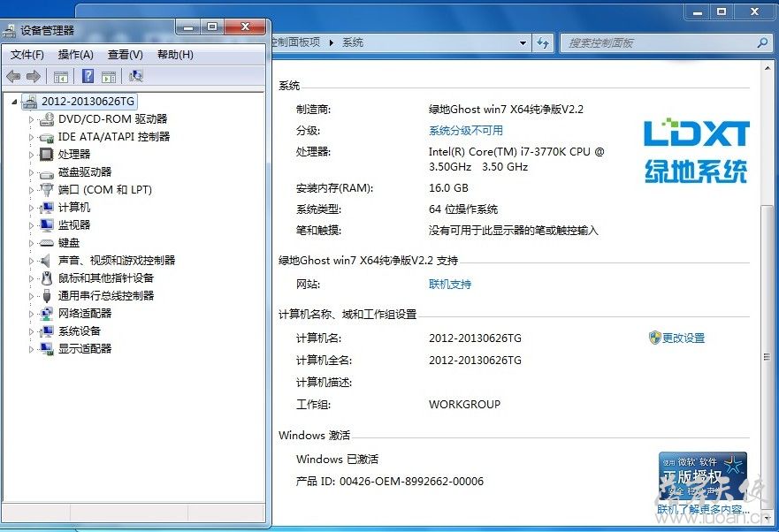The image size is (779, 532).
Task: Expand the 端口 (COM 和 LPT) node
Action: (x=31, y=190)
